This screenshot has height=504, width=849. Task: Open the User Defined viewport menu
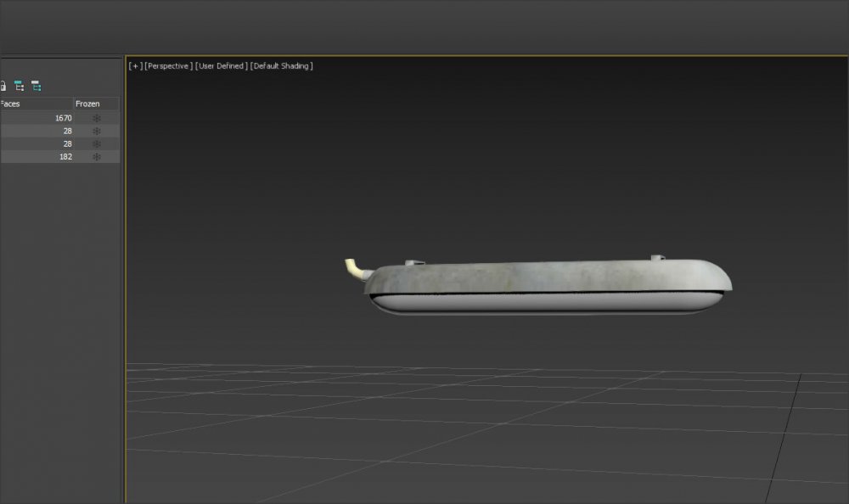pos(222,66)
